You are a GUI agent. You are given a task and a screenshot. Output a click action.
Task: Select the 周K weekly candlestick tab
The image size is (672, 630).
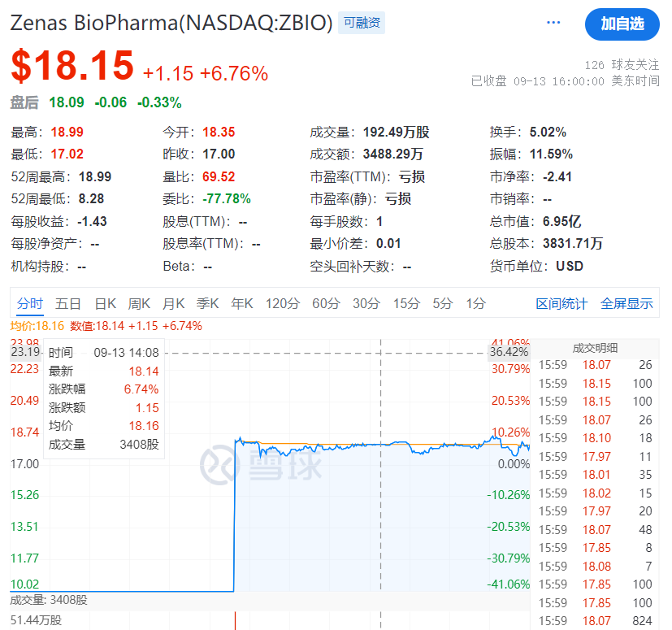coord(138,302)
